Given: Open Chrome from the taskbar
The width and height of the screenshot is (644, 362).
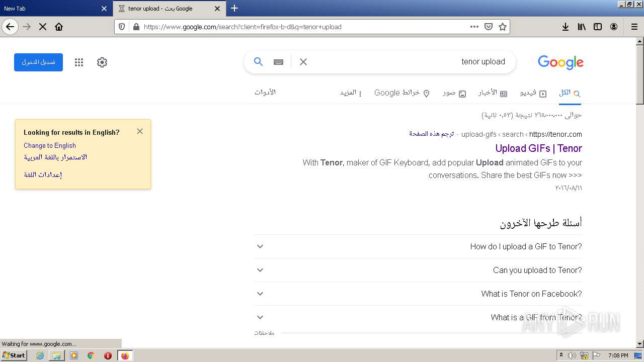Looking at the screenshot, I should click(91, 355).
